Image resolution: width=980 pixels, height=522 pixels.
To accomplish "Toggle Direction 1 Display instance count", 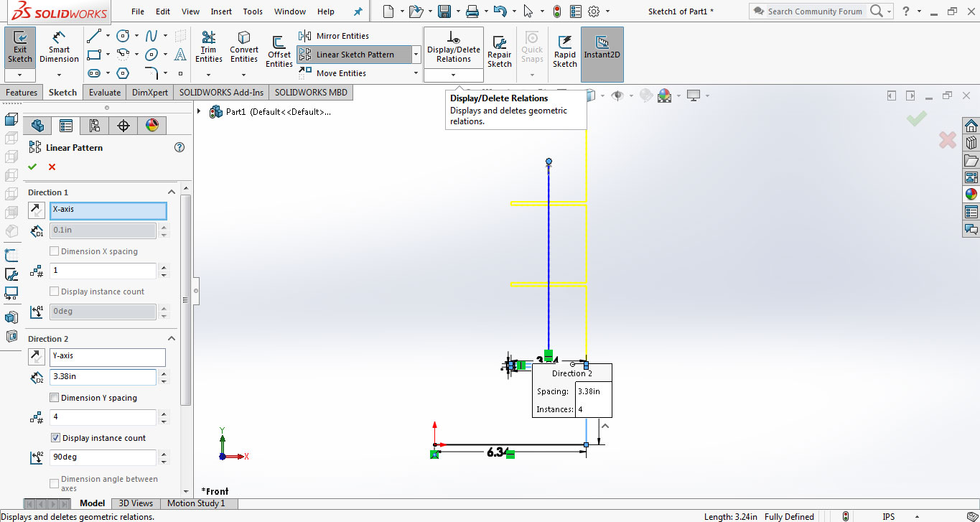I will [55, 292].
